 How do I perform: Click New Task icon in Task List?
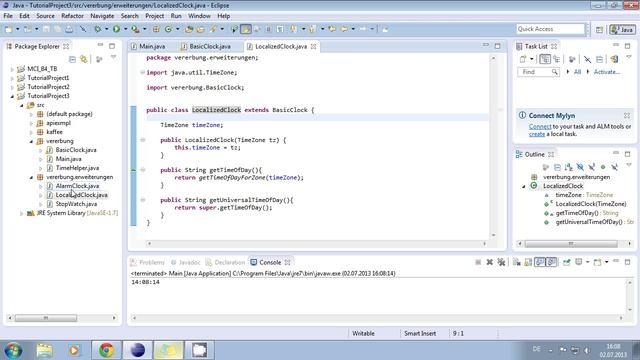[523, 59]
